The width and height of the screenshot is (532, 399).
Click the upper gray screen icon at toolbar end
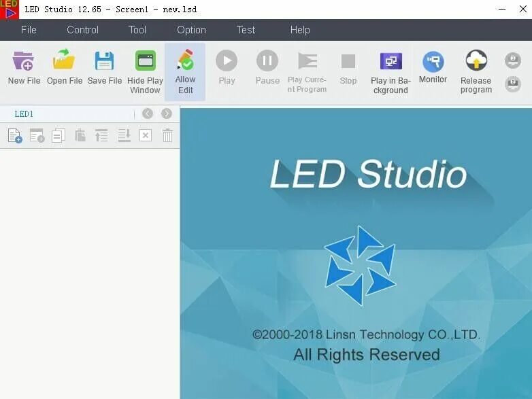tap(513, 60)
